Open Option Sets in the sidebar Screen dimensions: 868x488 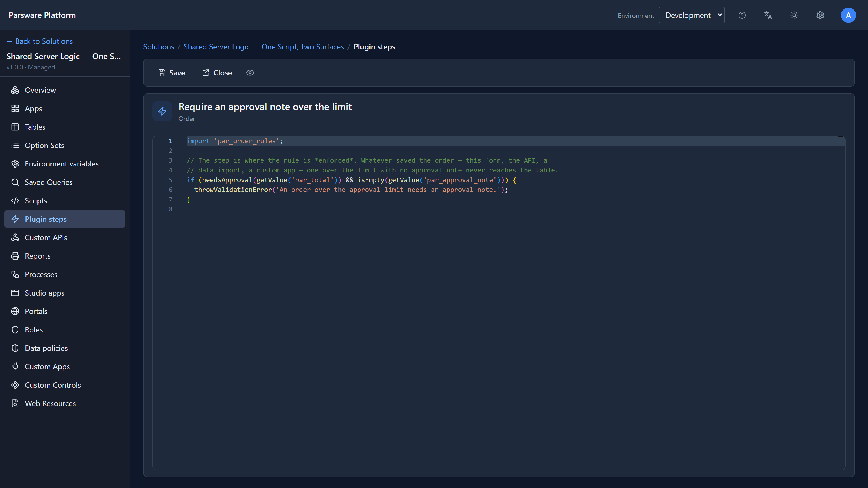tap(65, 145)
